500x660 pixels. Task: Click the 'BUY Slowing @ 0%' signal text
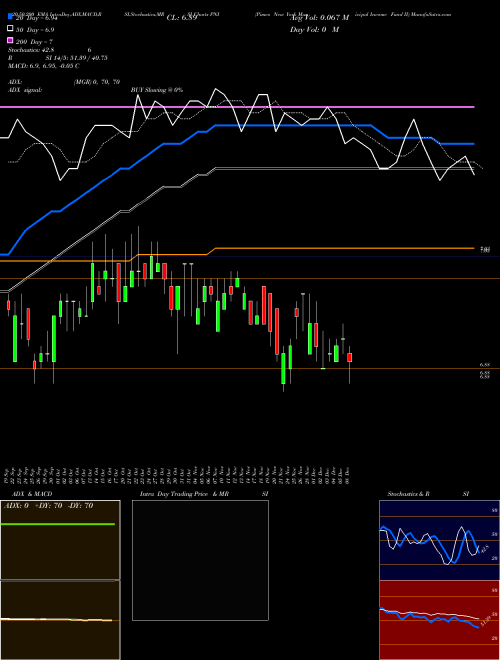(x=157, y=90)
